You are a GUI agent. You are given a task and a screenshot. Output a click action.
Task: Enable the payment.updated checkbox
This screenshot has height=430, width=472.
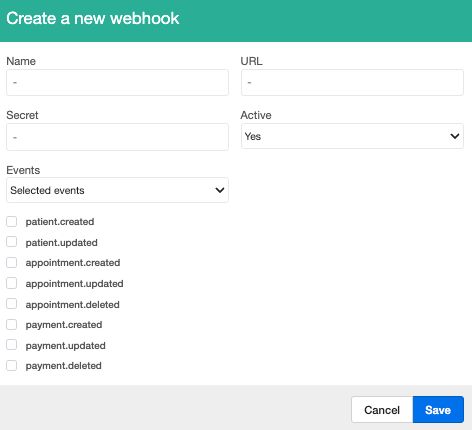coord(12,345)
